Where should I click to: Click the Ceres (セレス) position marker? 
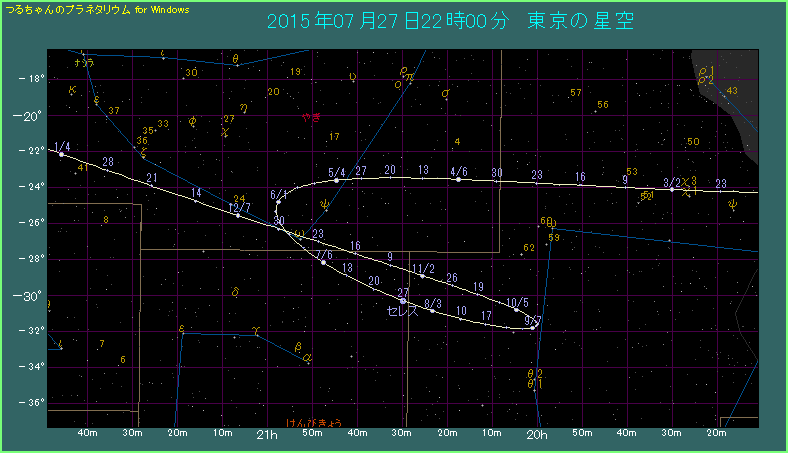403,301
